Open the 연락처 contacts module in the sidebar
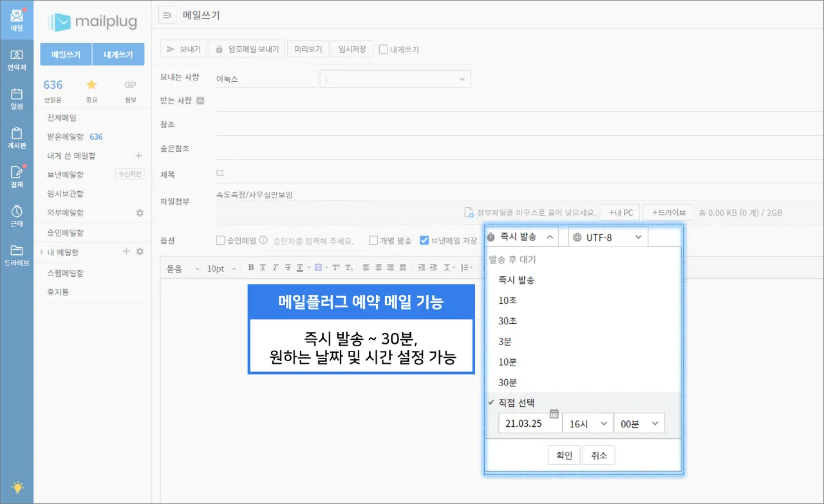This screenshot has height=504, width=824. tap(17, 59)
